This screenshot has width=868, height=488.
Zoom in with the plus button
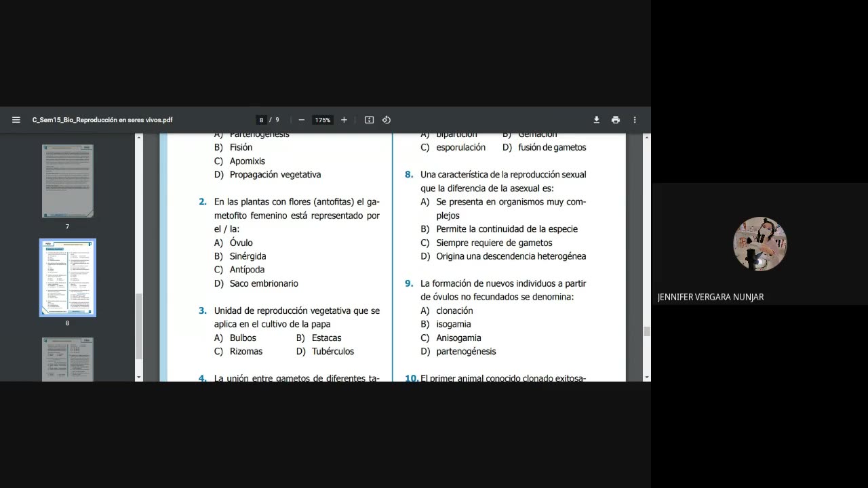(x=344, y=120)
